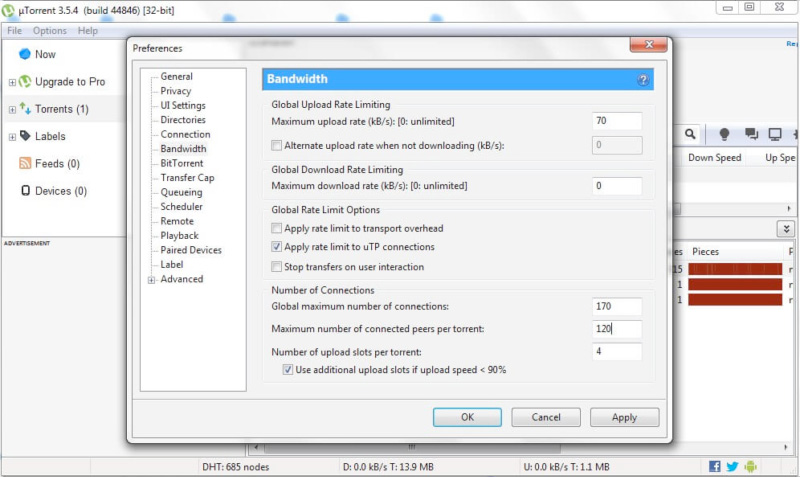Click the upload speed status bar entry
This screenshot has height=477, width=800.
pyautogui.click(x=566, y=467)
